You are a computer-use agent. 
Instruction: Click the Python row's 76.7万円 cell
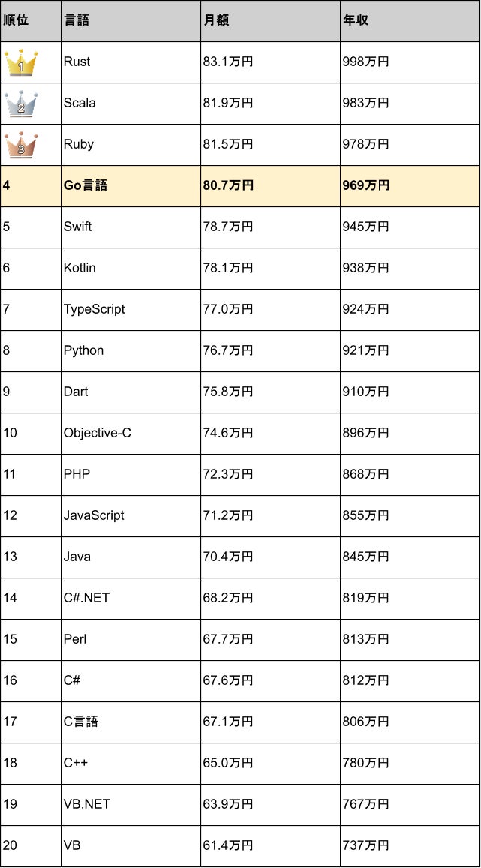point(228,351)
